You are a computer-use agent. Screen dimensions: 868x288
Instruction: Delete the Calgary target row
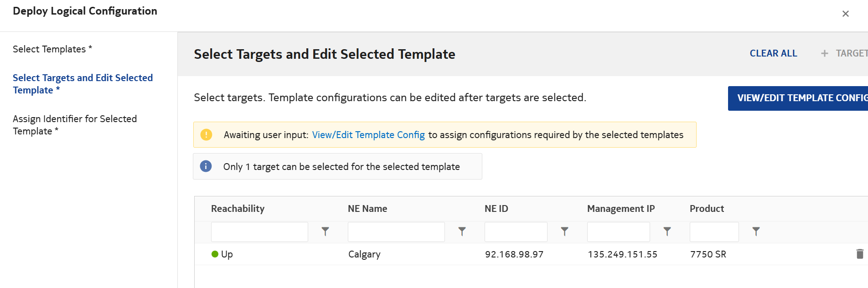pos(860,254)
